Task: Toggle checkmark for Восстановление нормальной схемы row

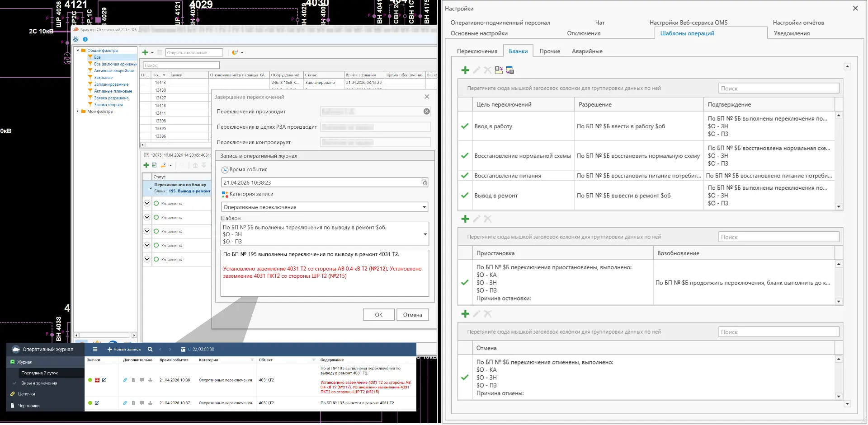Action: coord(465,155)
